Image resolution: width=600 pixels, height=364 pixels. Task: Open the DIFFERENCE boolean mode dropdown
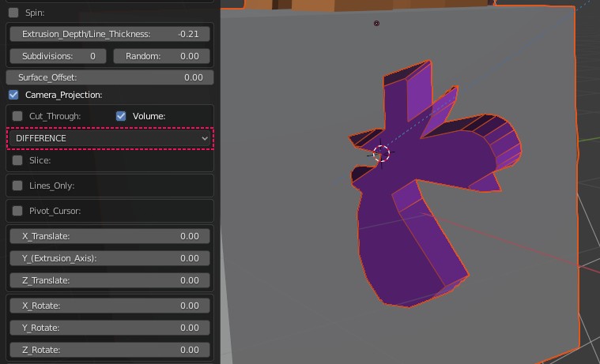(x=111, y=138)
